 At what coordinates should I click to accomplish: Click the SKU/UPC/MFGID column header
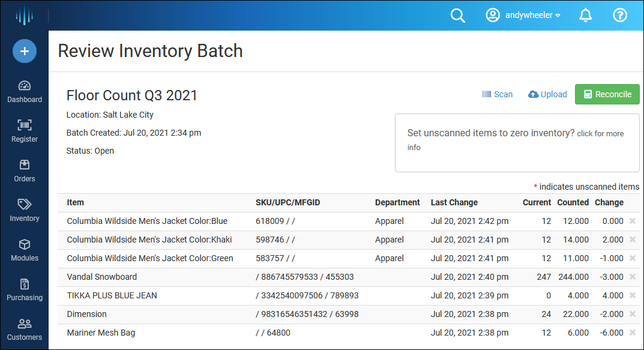[x=287, y=202]
